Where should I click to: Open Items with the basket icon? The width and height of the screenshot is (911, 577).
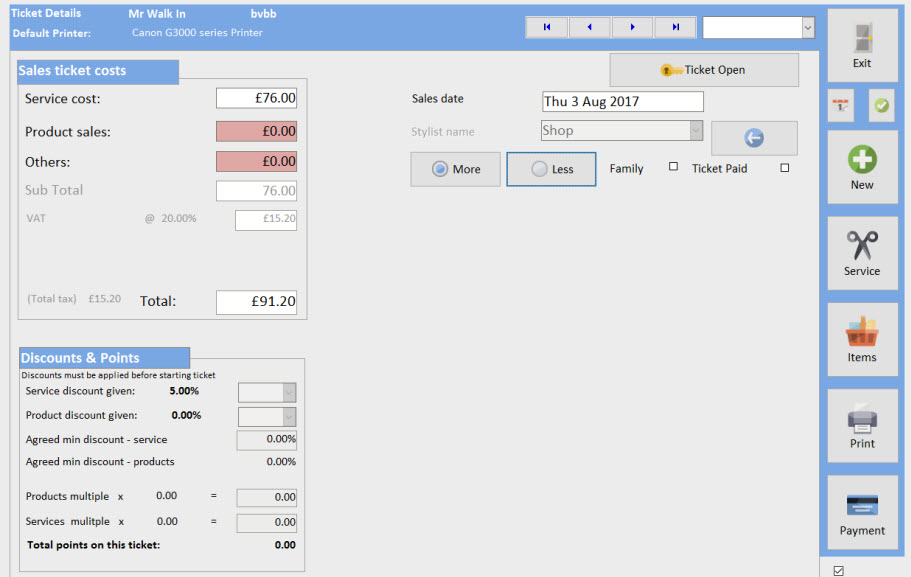pyautogui.click(x=862, y=339)
